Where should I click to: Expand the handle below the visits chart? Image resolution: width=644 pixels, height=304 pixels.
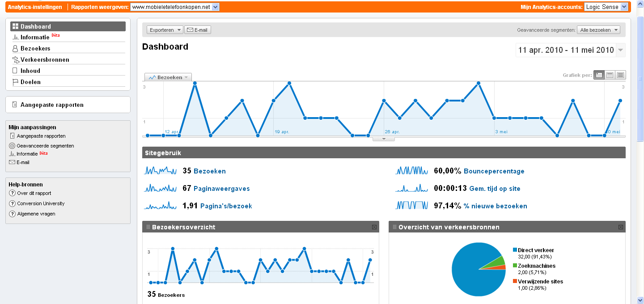coord(384,139)
